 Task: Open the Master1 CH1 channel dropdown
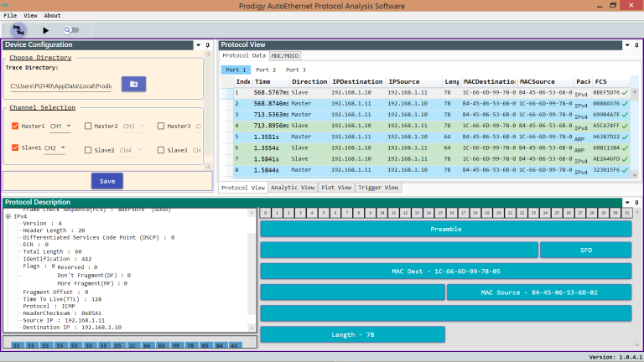pyautogui.click(x=60, y=127)
